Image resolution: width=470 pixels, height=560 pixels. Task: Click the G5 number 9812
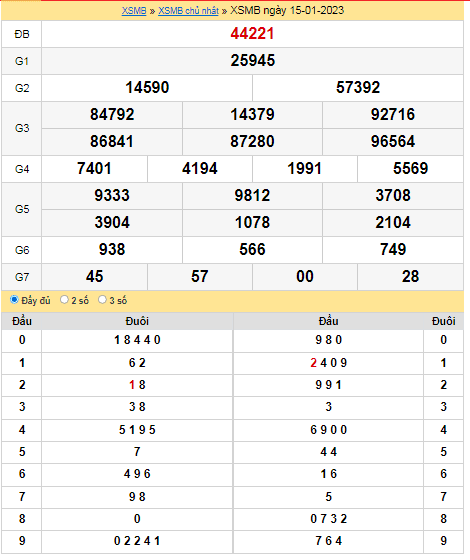pyautogui.click(x=252, y=195)
